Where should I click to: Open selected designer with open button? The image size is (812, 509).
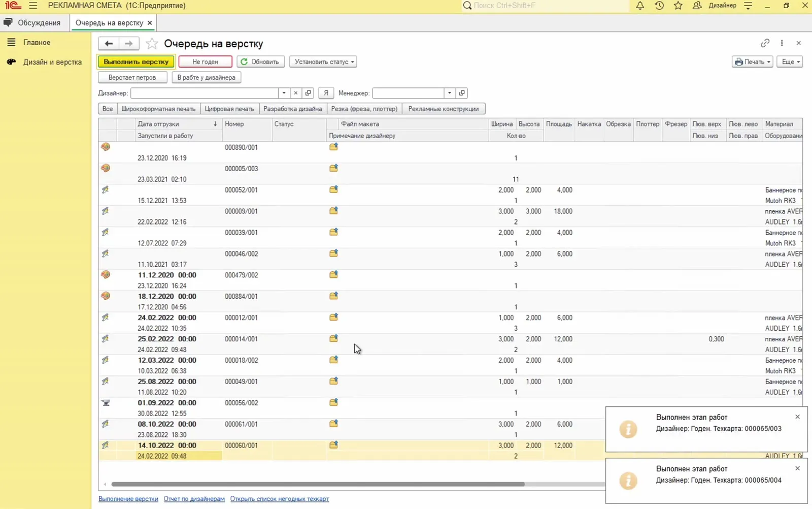pyautogui.click(x=308, y=93)
